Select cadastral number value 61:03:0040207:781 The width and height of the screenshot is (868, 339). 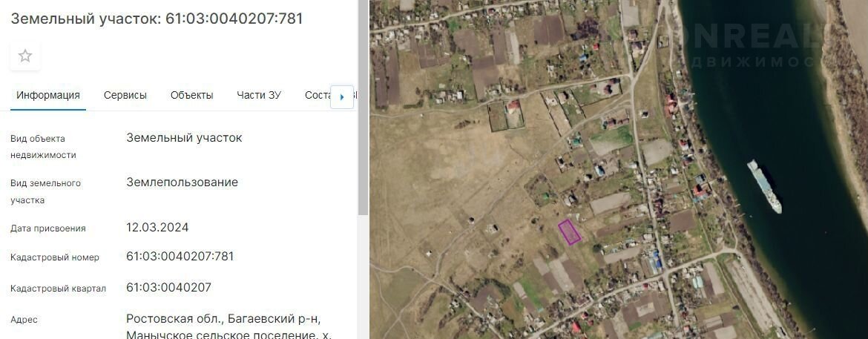[180, 257]
